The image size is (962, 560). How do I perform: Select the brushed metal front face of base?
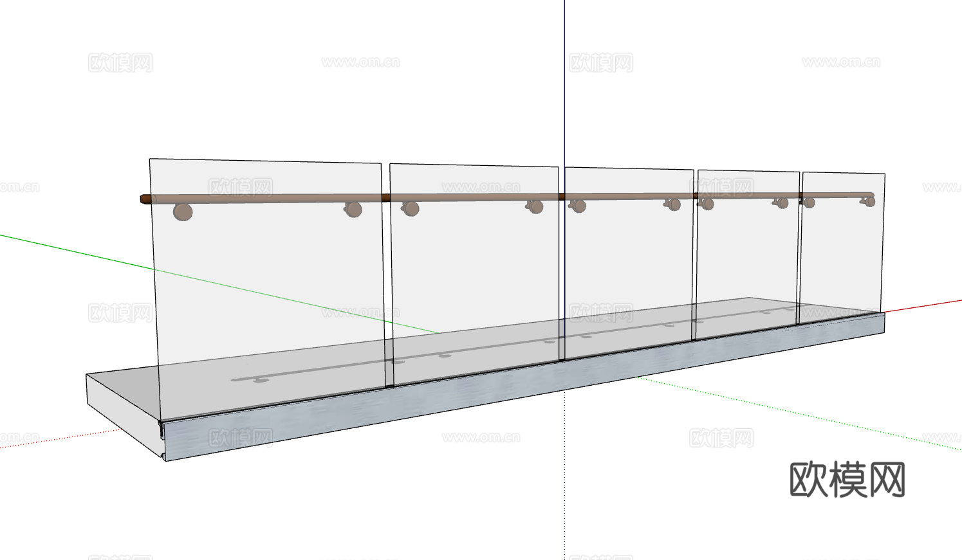524,387
